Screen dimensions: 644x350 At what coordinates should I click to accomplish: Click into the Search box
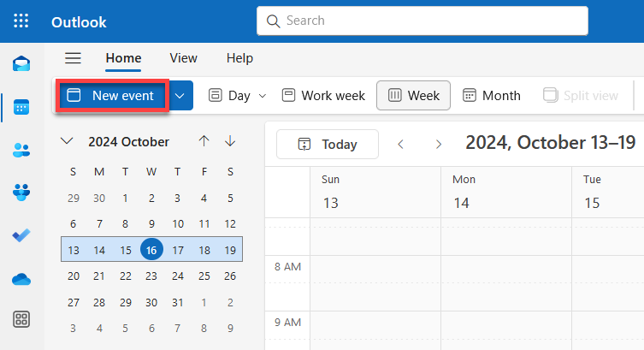[x=422, y=21]
